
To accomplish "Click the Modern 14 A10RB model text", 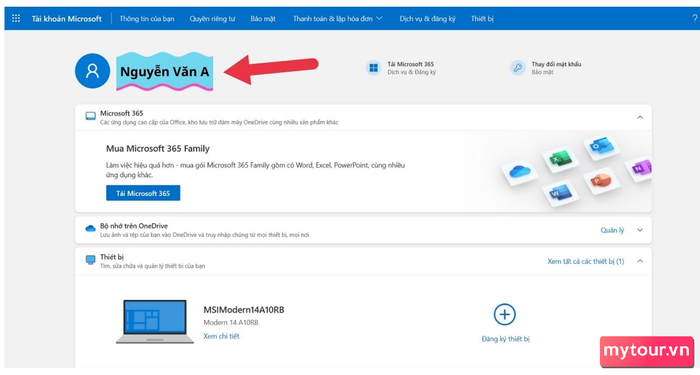I will (x=231, y=322).
